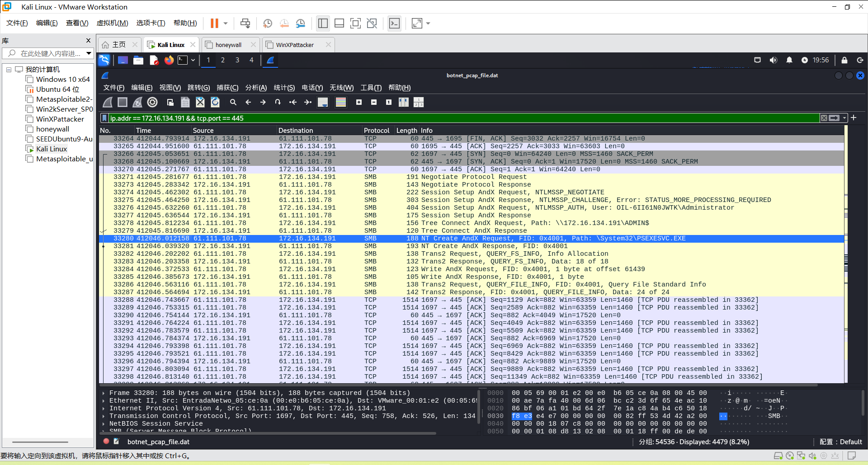
Task: Expand the Ethernet II detail row
Action: [104, 401]
